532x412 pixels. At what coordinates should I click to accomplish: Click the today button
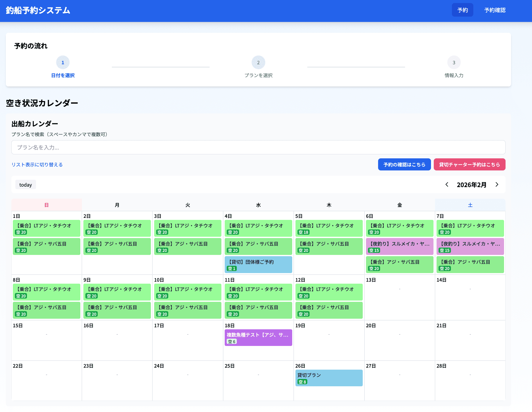point(25,185)
